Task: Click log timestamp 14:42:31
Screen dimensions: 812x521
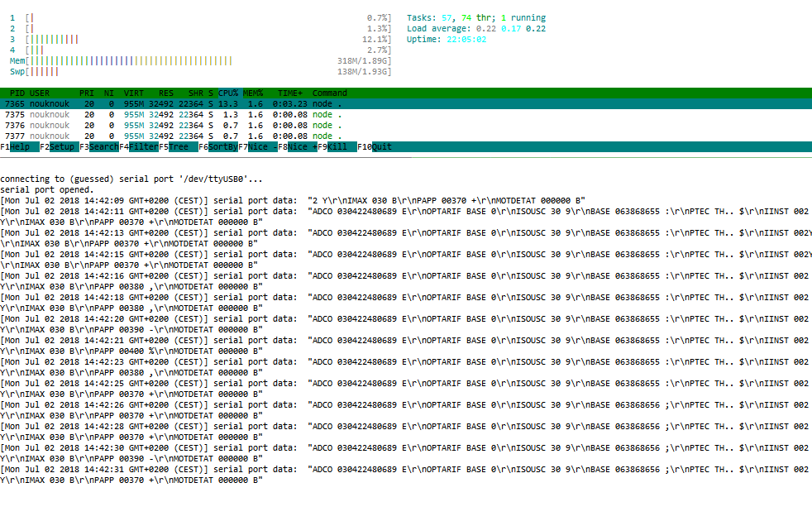Action: point(104,469)
